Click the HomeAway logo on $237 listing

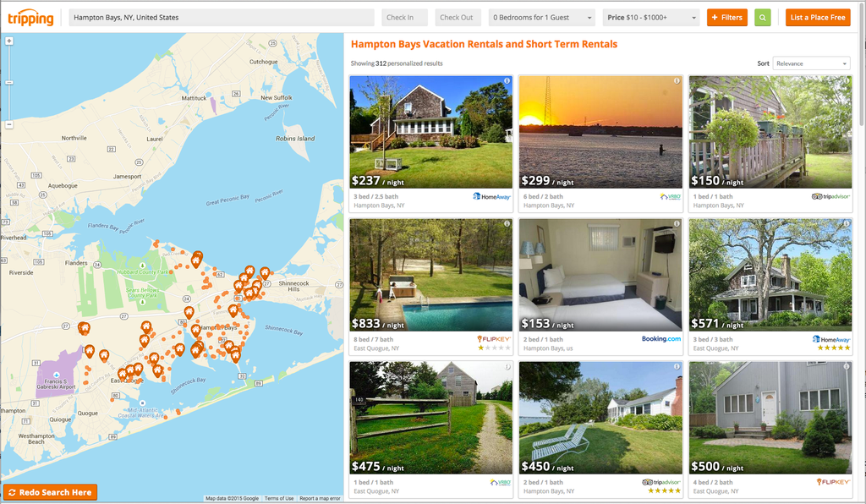point(491,196)
